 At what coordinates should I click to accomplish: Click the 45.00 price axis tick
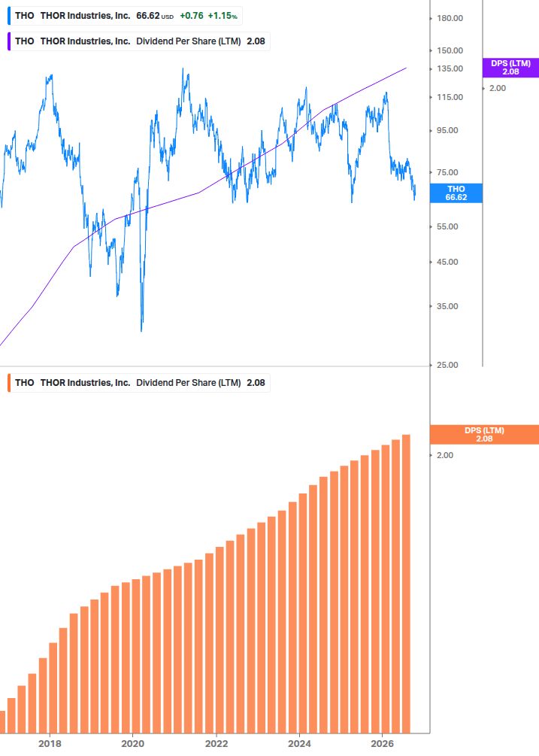point(447,263)
